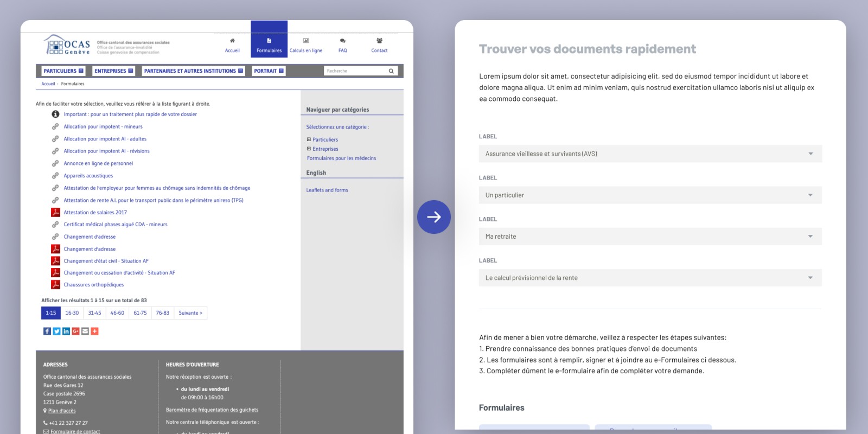Viewport: 868px width, 434px height.
Task: Click link icon beside Appareils acoustiques
Action: click(55, 176)
